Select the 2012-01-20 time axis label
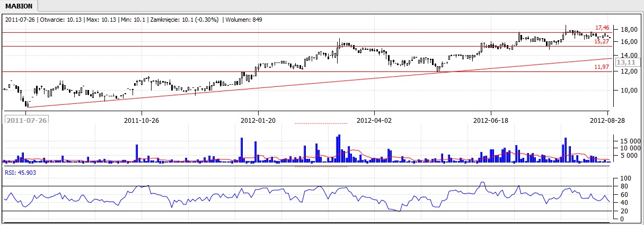Viewport: 644px width, 225px height. [x=258, y=120]
